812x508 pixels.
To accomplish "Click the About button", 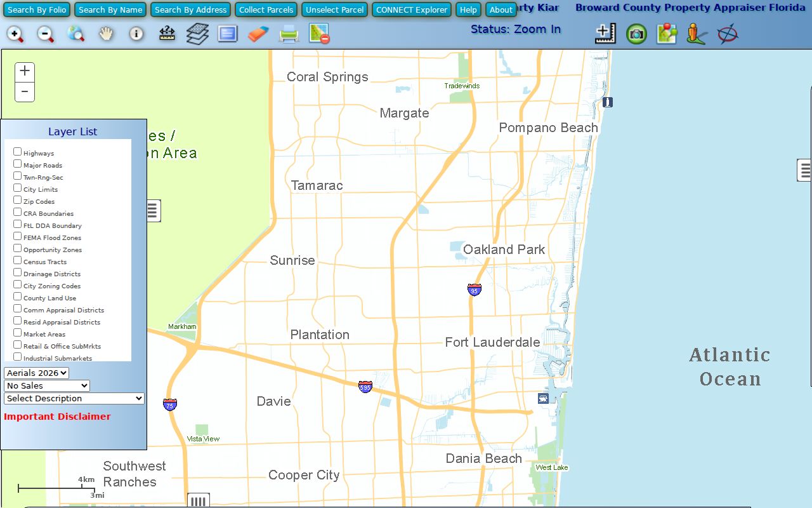I will coord(501,10).
